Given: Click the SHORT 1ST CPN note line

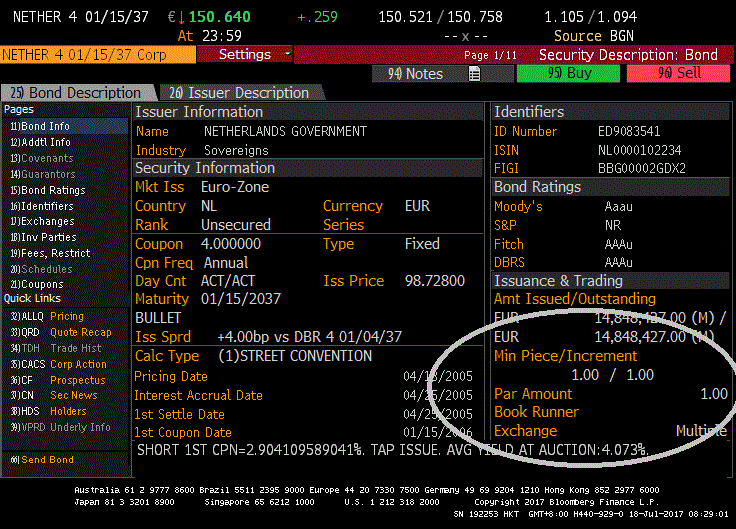Looking at the screenshot, I should (x=393, y=450).
